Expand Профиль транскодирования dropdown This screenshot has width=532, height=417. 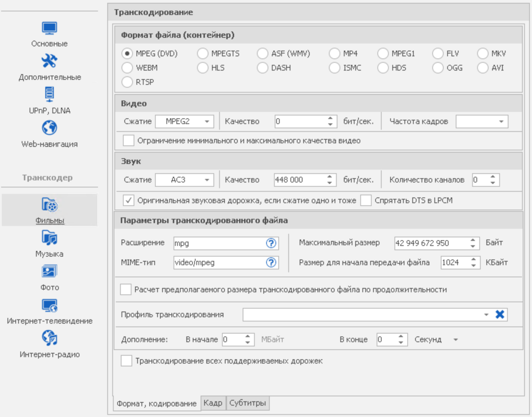click(x=486, y=315)
